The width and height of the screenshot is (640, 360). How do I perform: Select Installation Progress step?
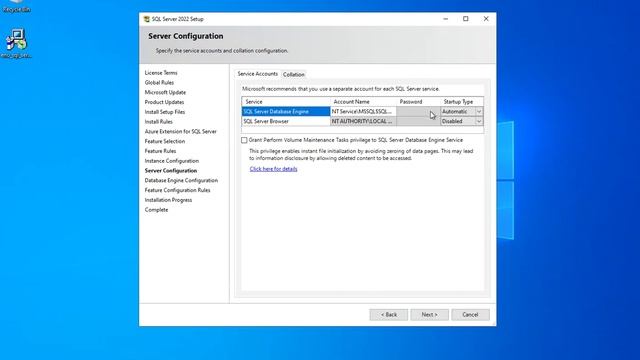point(168,200)
